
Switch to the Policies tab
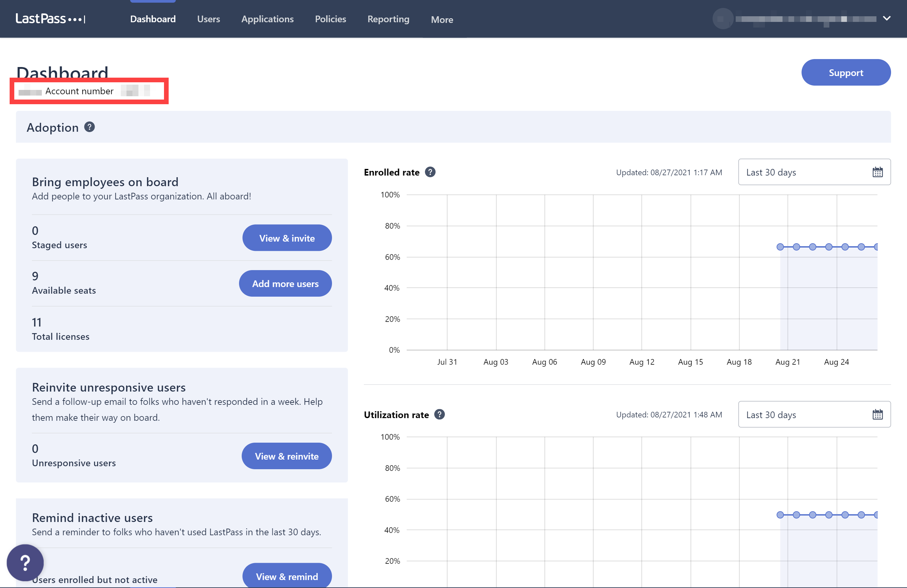coord(330,19)
